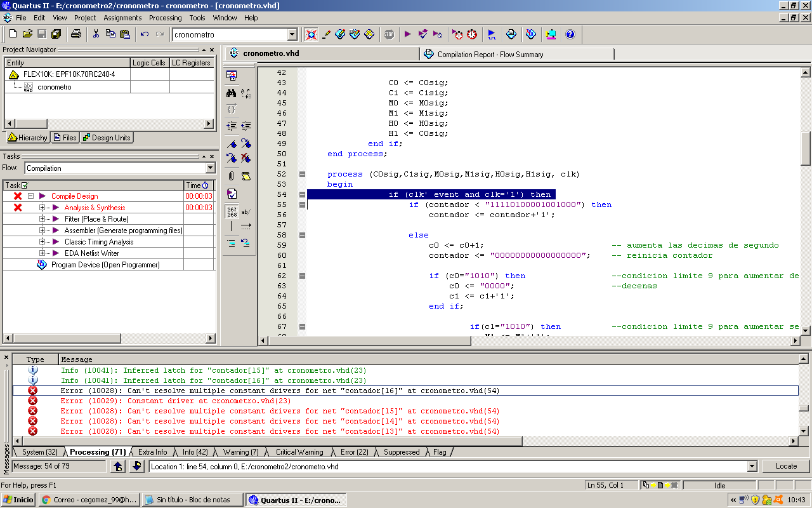
Task: Click the Paste clipboard icon
Action: (125, 34)
